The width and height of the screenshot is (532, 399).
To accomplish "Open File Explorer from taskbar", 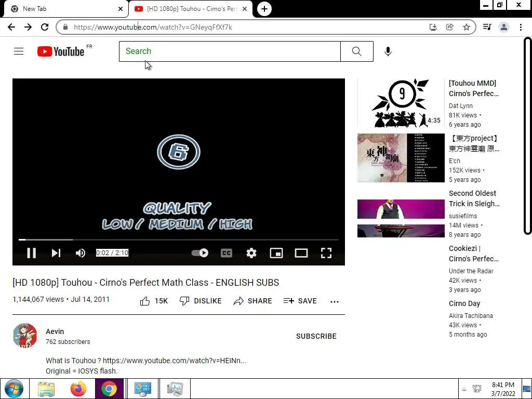I will [46, 389].
